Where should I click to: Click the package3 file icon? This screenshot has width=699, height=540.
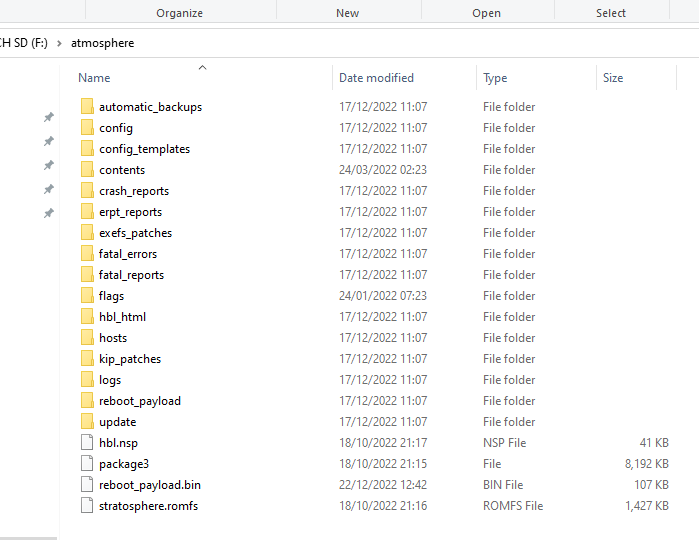pyautogui.click(x=87, y=463)
